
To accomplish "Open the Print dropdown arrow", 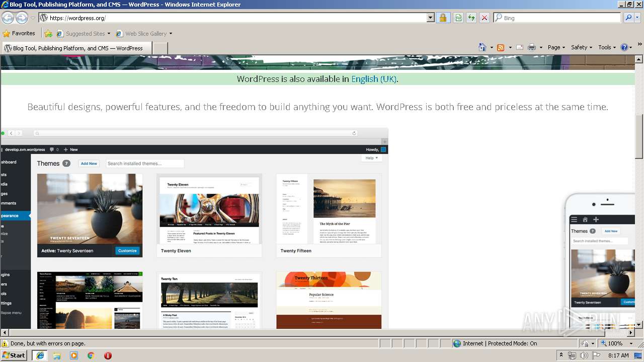I will pyautogui.click(x=541, y=48).
